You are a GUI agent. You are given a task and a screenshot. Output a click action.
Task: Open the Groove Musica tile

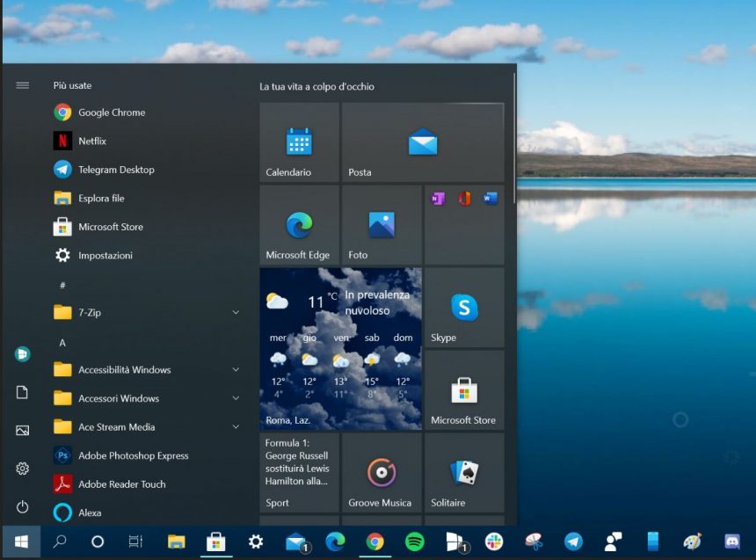tap(382, 472)
